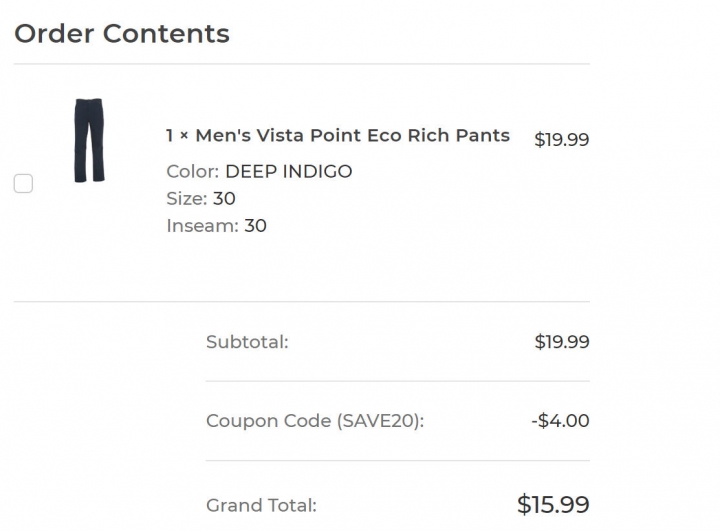Click the Subtotal label
The image size is (720, 531).
247,342
